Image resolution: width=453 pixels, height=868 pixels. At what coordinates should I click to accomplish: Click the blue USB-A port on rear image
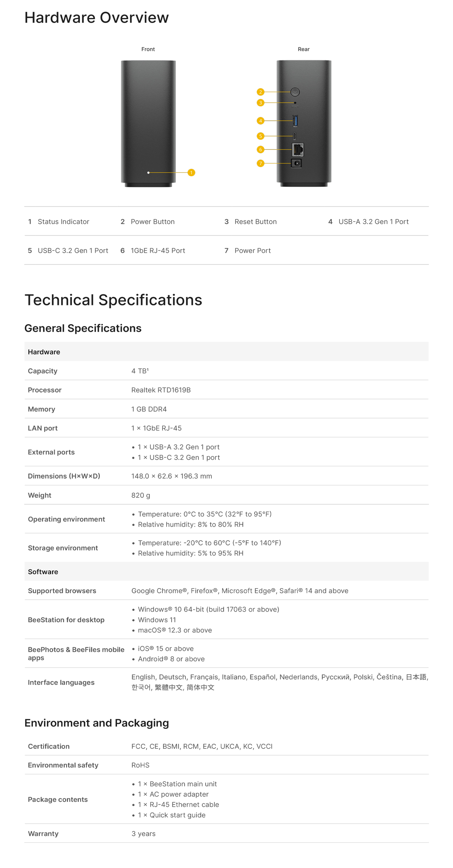(x=295, y=121)
